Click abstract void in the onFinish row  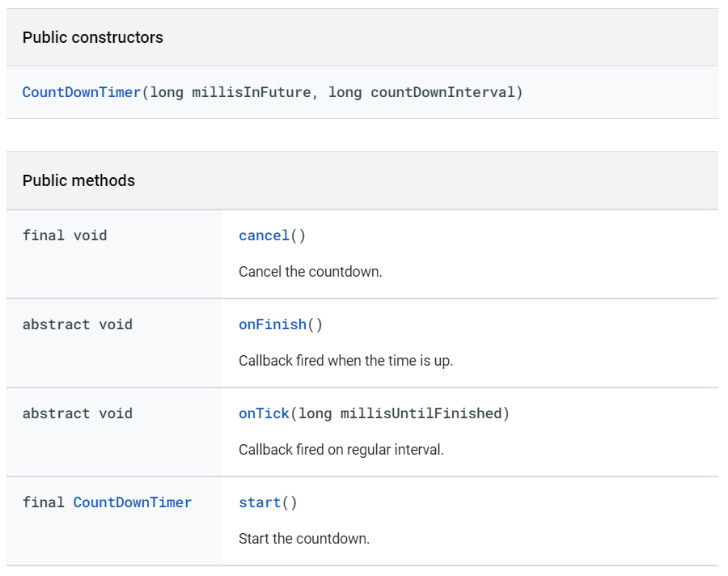click(78, 324)
